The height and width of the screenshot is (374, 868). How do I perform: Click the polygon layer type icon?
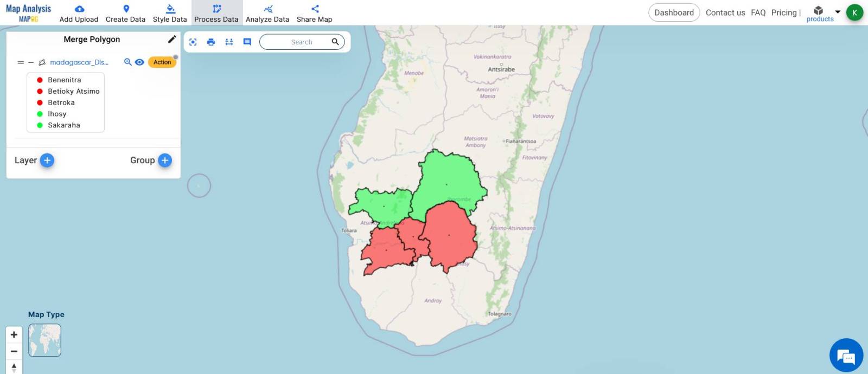pyautogui.click(x=42, y=62)
